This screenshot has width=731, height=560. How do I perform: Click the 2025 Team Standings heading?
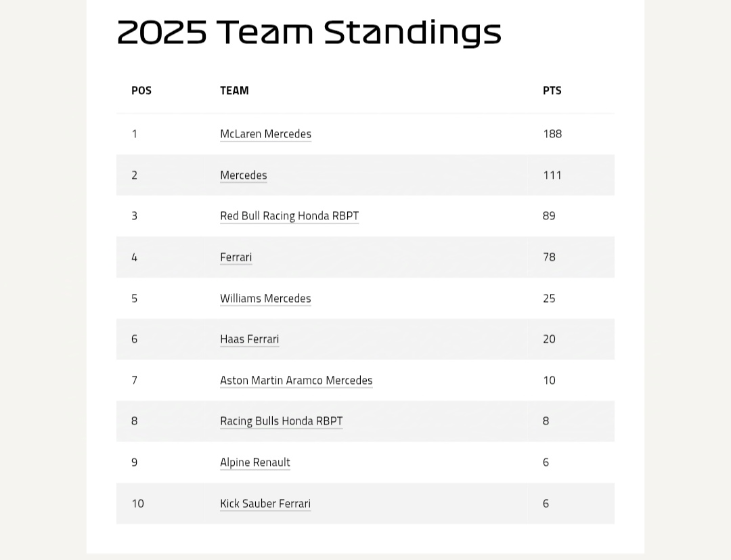309,32
